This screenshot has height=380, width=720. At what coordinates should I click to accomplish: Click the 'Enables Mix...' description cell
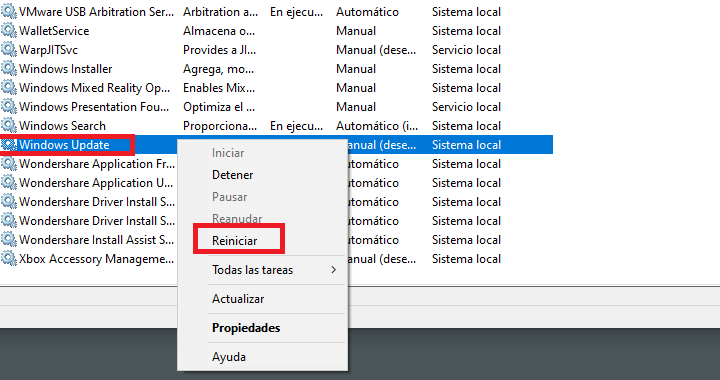point(219,88)
